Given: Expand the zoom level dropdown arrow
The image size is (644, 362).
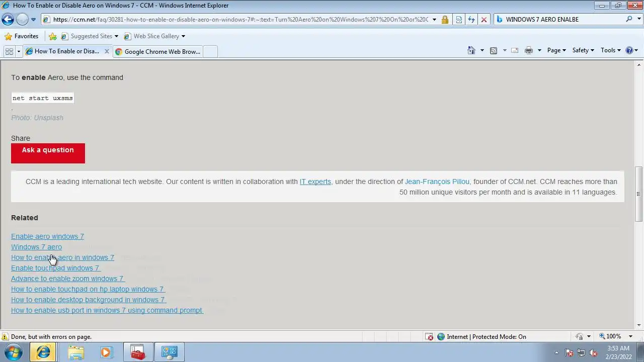Looking at the screenshot, I should (630, 336).
